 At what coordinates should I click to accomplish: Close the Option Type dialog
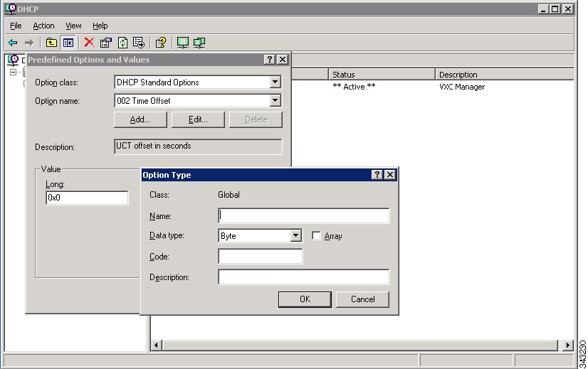pos(390,175)
